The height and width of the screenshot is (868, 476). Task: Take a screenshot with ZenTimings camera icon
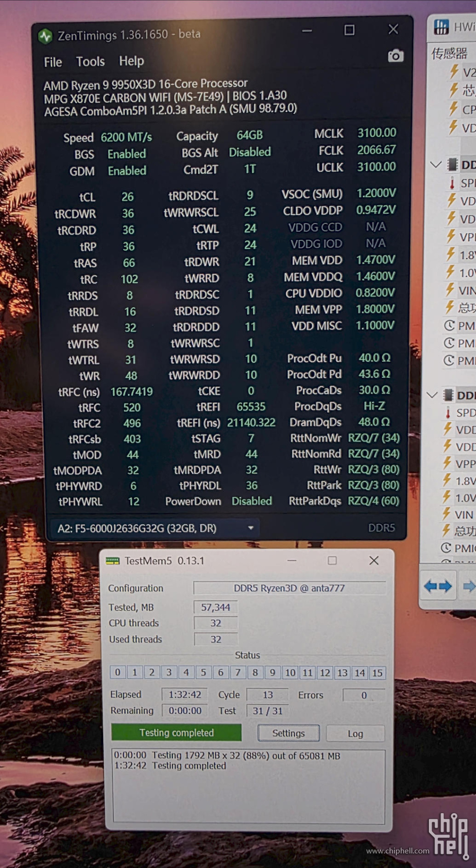(x=395, y=56)
